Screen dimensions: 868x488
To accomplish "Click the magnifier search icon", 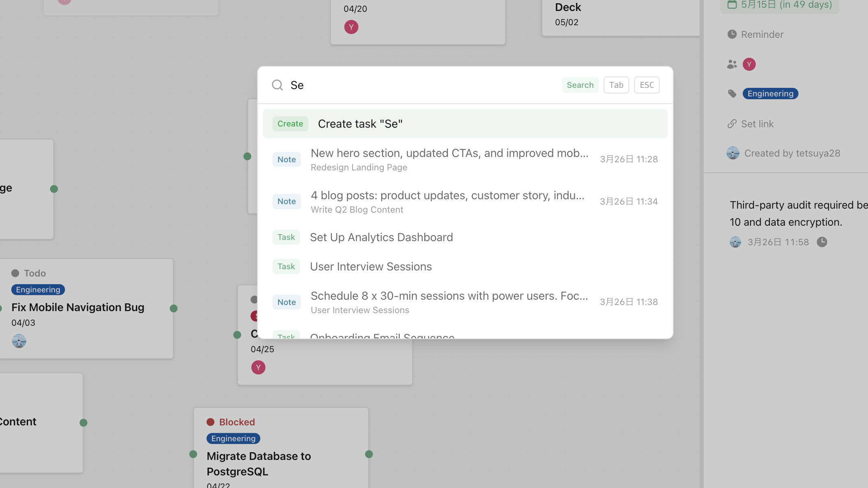I will [277, 85].
